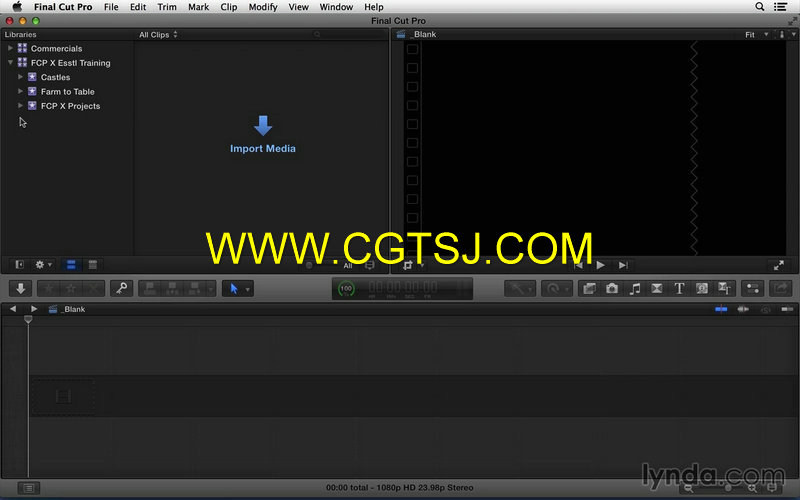800x500 pixels.
Task: Open the File menu
Action: point(111,7)
